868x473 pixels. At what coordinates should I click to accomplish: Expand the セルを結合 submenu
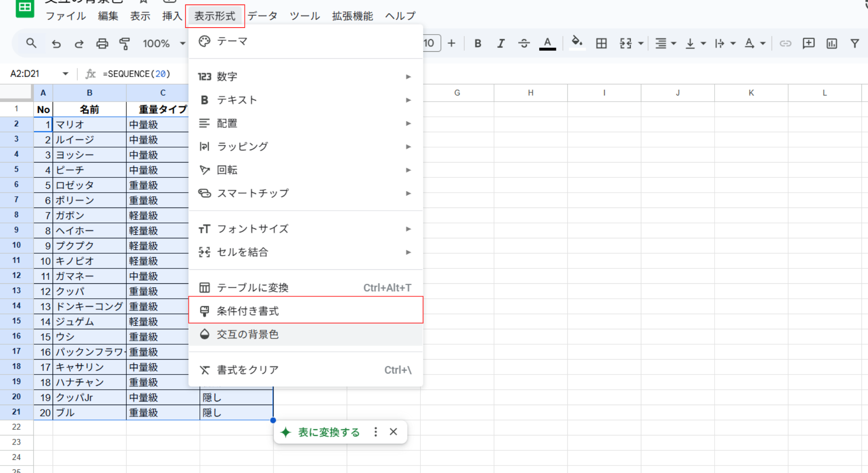(x=306, y=252)
